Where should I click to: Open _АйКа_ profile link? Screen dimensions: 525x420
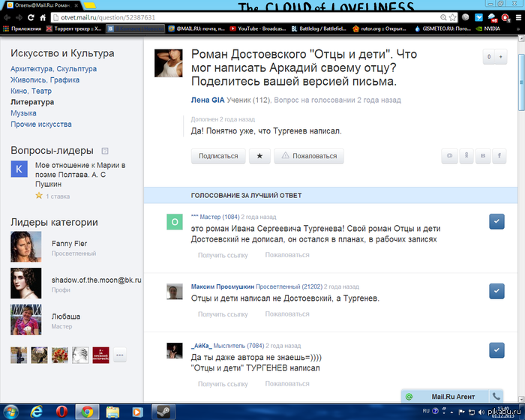pos(201,346)
